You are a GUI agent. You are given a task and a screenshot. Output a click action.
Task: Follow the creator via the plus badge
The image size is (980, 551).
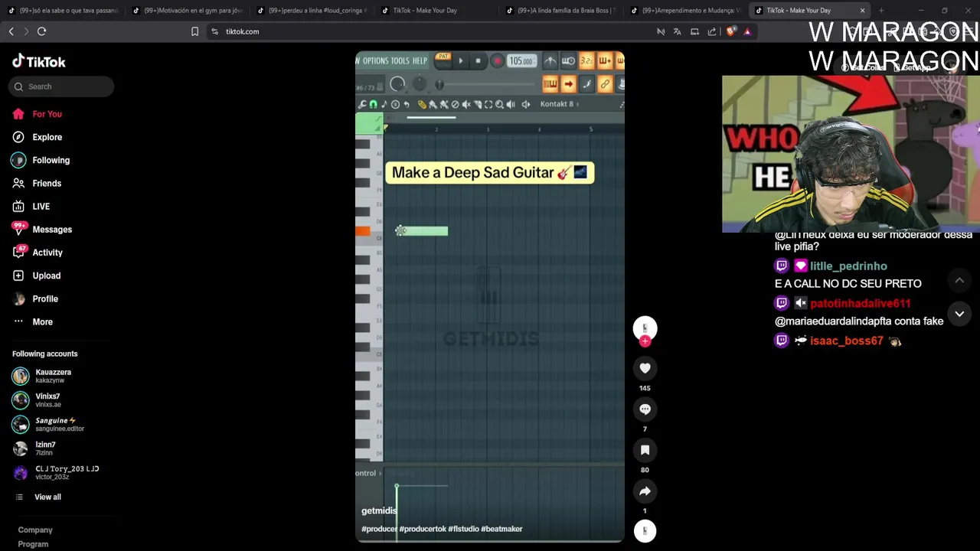(645, 341)
